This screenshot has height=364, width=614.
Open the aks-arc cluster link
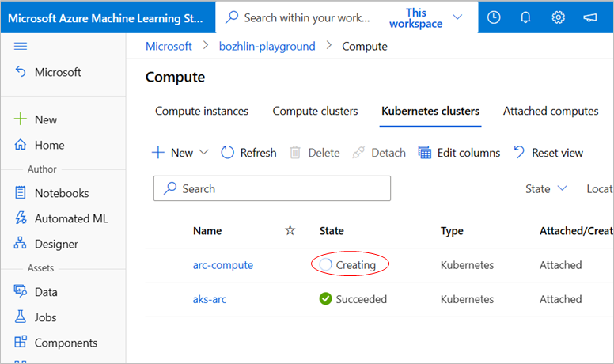210,299
